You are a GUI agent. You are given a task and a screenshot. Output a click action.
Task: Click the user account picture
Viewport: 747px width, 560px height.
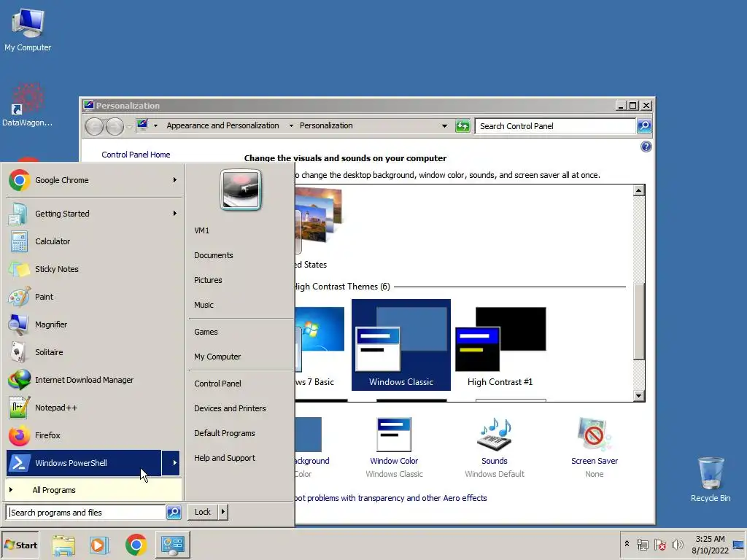pyautogui.click(x=241, y=190)
